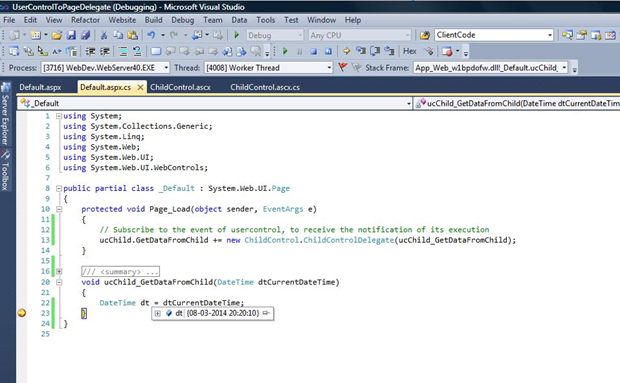Image resolution: width=620 pixels, height=383 pixels.
Task: Click the Save floppy disk icon
Action: click(x=71, y=35)
